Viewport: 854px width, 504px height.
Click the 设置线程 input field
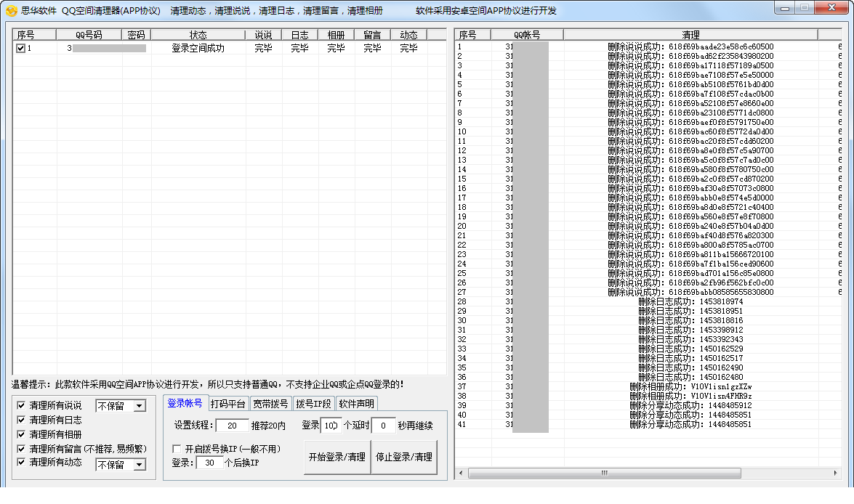click(233, 426)
